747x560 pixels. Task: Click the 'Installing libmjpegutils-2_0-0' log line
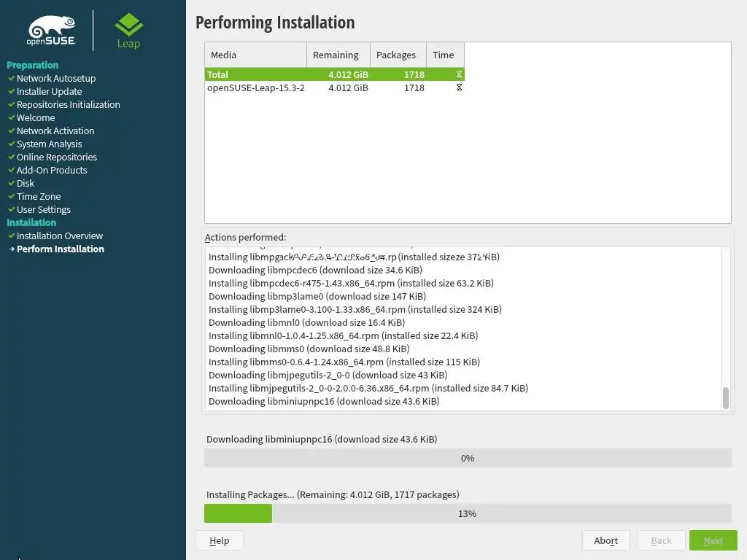[368, 388]
